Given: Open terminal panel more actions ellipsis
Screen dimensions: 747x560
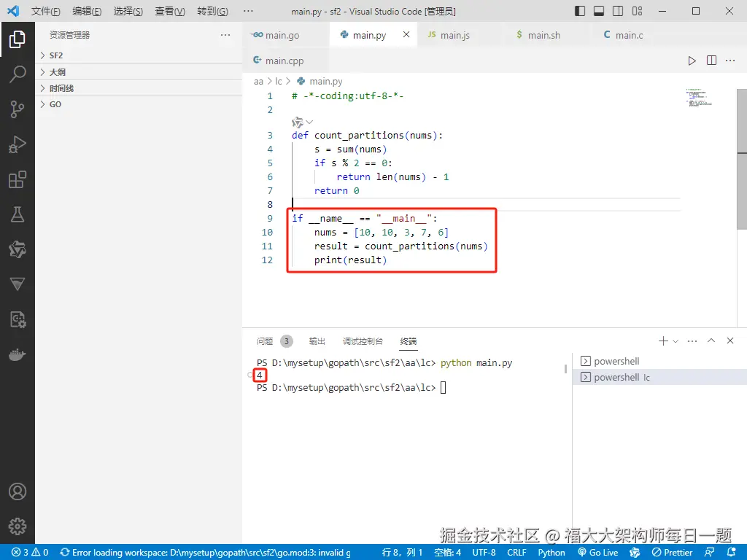Looking at the screenshot, I should pyautogui.click(x=692, y=341).
